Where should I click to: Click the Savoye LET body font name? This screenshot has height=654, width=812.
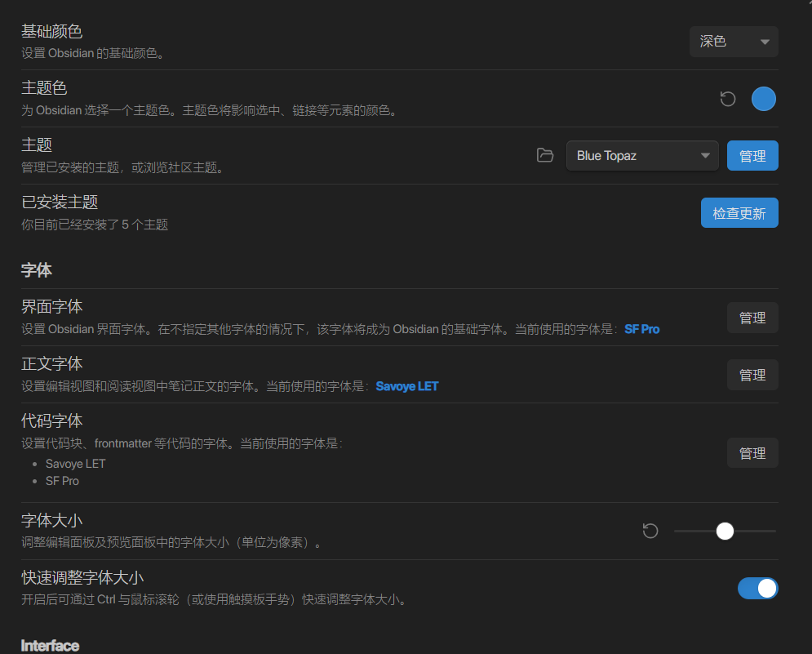407,386
